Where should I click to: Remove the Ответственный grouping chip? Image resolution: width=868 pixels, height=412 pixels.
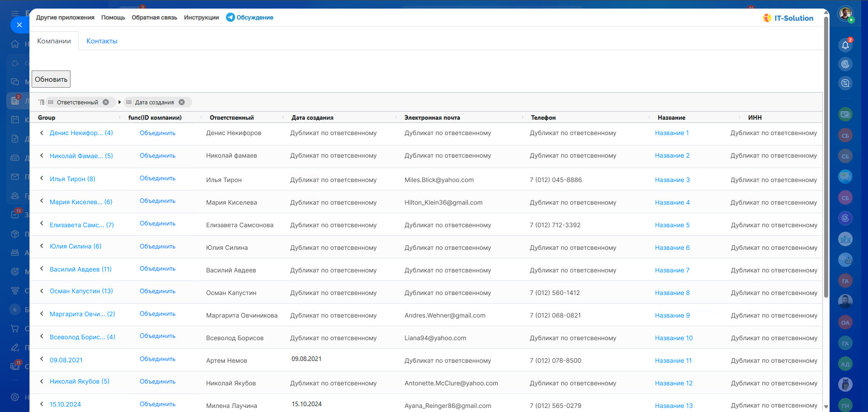tap(106, 102)
